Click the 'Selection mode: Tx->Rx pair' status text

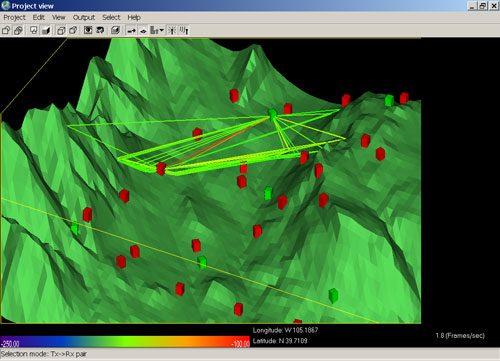click(x=44, y=354)
